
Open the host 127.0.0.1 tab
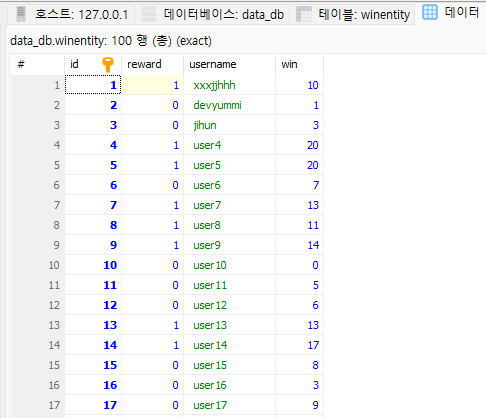[x=71, y=14]
